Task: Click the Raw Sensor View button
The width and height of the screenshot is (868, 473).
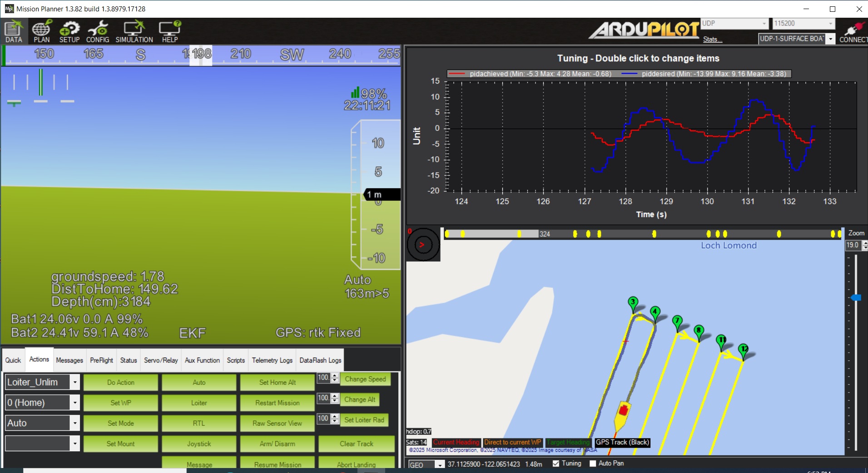Action: point(278,423)
